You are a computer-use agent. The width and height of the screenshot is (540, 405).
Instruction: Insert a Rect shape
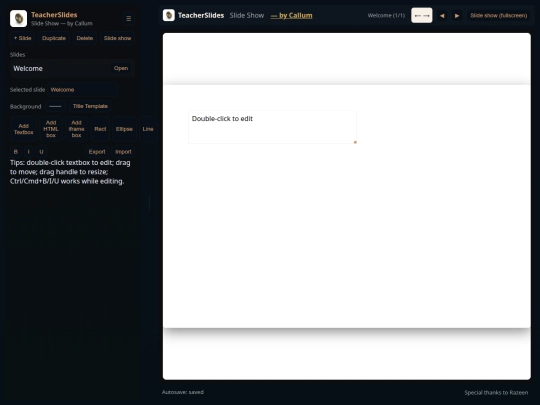pyautogui.click(x=100, y=129)
